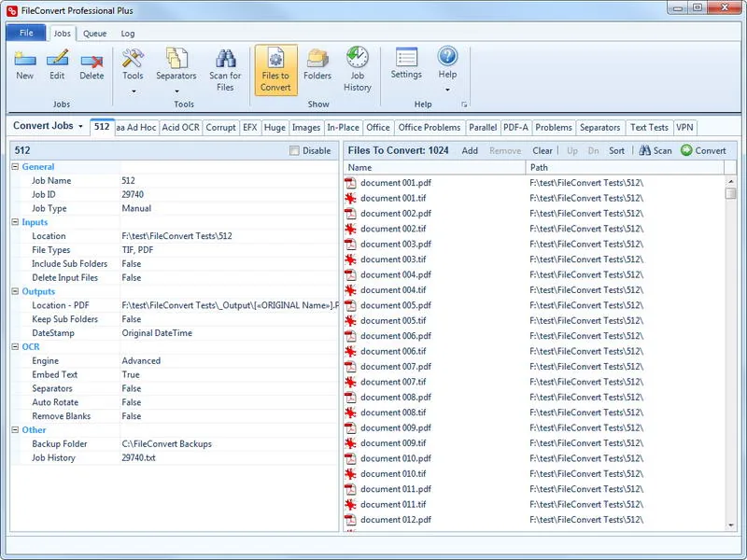This screenshot has height=560, width=747.
Task: Select the Engine value Advanced
Action: pyautogui.click(x=141, y=360)
